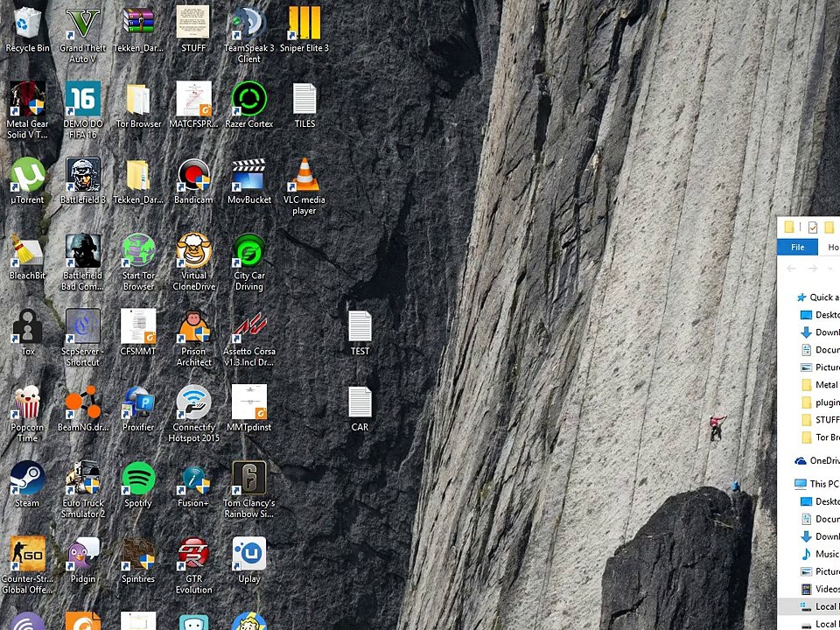840x630 pixels.
Task: Open Bandicam screen recorder shortcut
Action: point(193,180)
